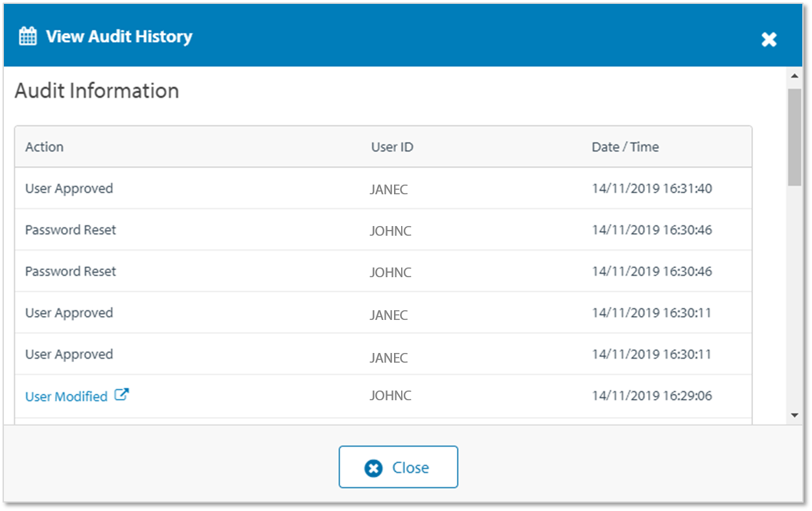Select the first Password Reset row

pos(70,230)
